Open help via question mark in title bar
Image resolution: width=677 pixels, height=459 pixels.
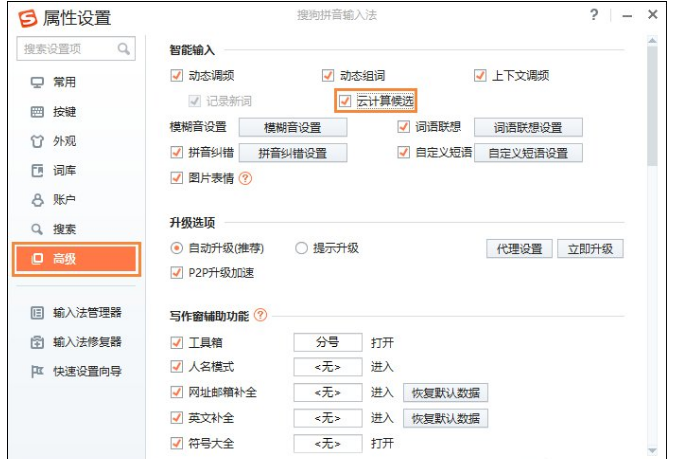point(594,15)
